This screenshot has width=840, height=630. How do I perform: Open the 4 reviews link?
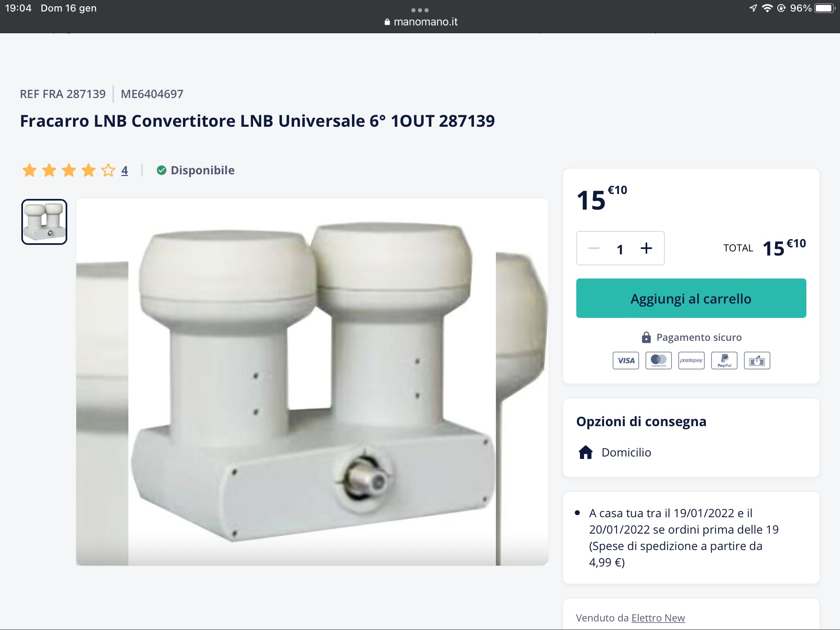[x=125, y=170]
